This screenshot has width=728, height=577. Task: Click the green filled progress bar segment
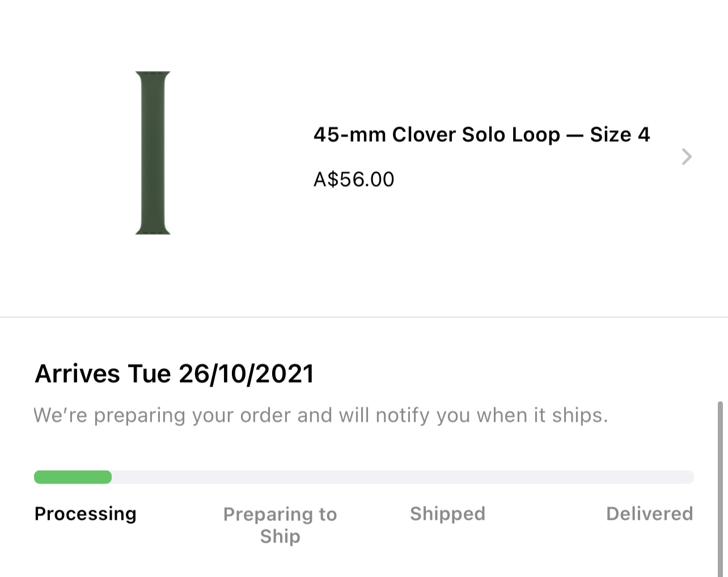(73, 477)
